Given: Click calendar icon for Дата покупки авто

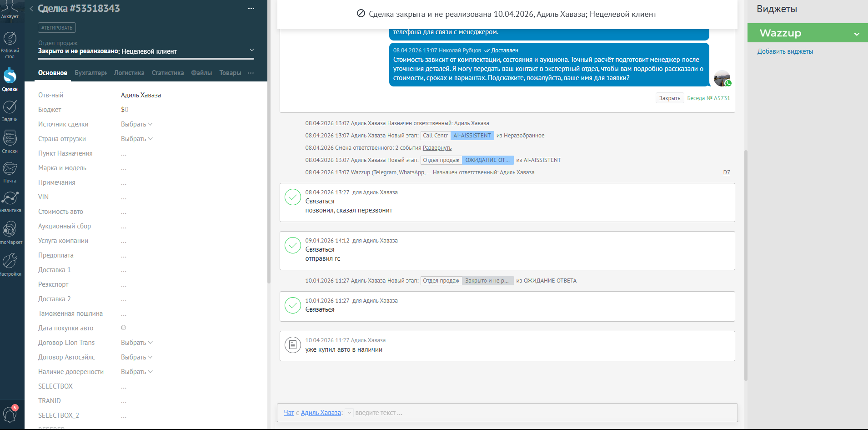Looking at the screenshot, I should [123, 328].
